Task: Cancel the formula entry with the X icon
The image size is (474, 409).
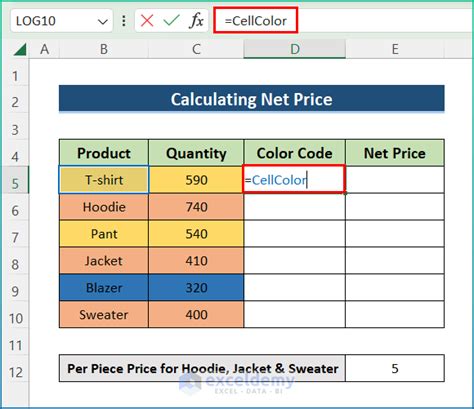Action: pos(147,21)
